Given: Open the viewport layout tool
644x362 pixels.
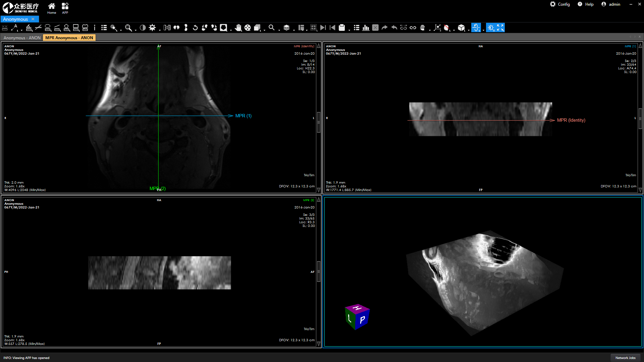Looking at the screenshot, I should tap(301, 27).
